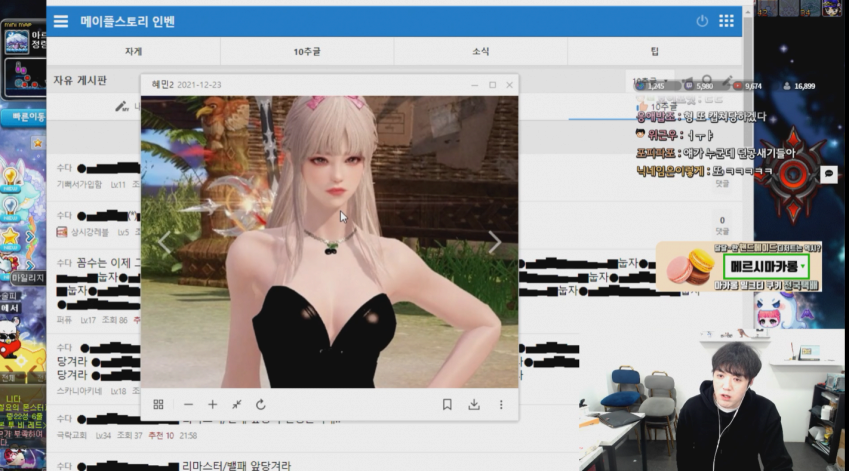This screenshot has width=849, height=471.
Task: Click the viewer title 혜민2 2021-12-23
Action: click(186, 85)
